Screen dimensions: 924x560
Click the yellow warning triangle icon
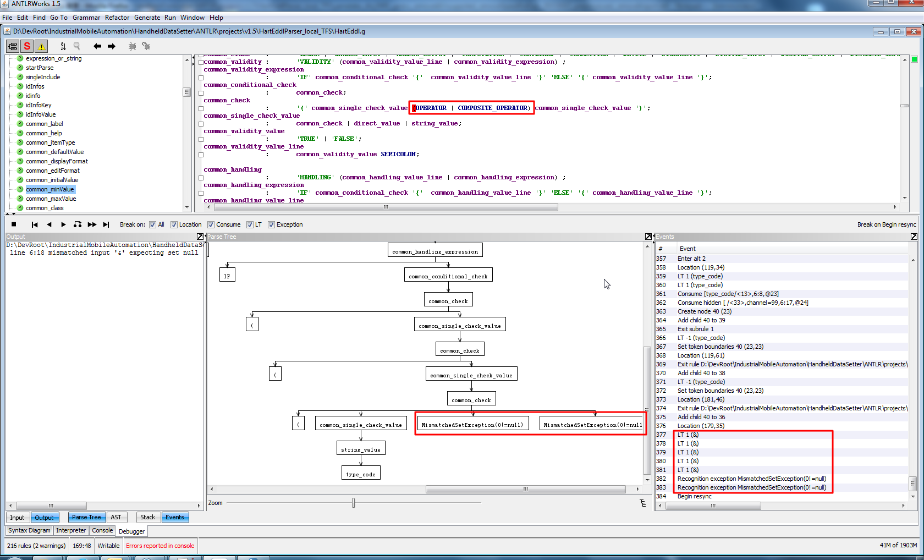coord(41,46)
